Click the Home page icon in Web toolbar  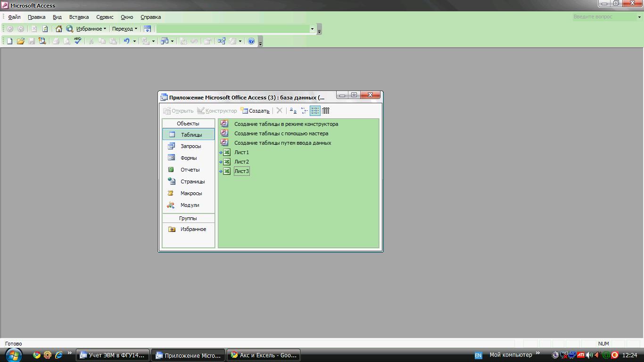point(58,29)
